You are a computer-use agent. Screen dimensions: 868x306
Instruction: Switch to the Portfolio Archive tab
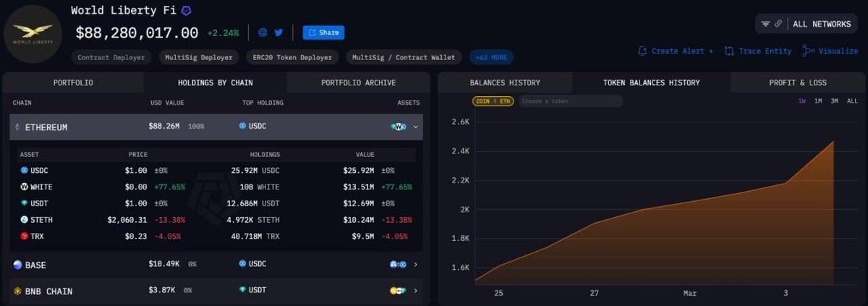(358, 82)
